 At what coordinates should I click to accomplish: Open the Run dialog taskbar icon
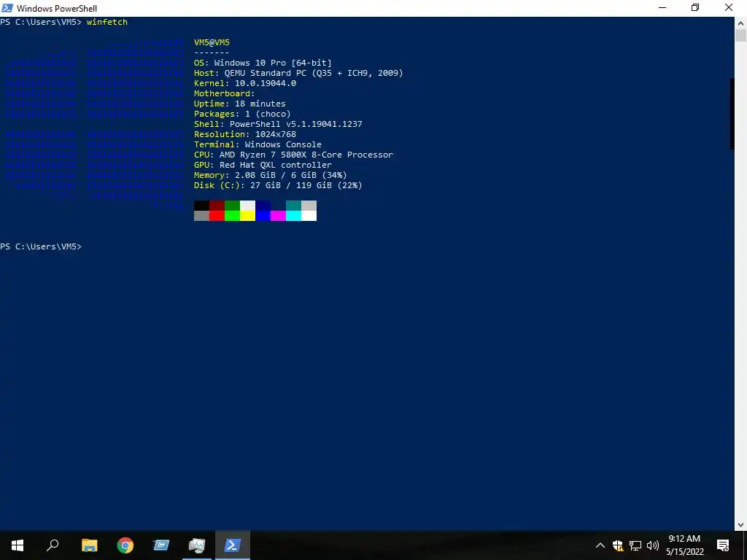click(161, 545)
